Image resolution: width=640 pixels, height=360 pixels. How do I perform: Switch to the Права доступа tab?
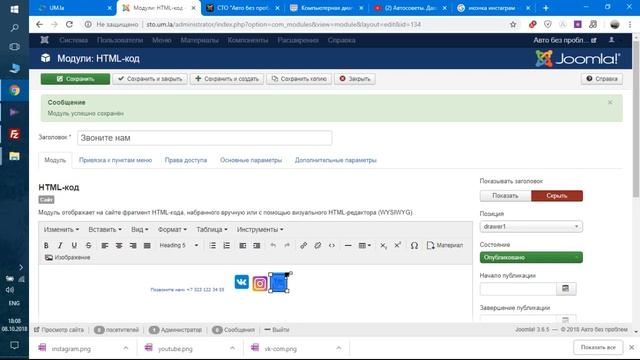[x=186, y=160]
